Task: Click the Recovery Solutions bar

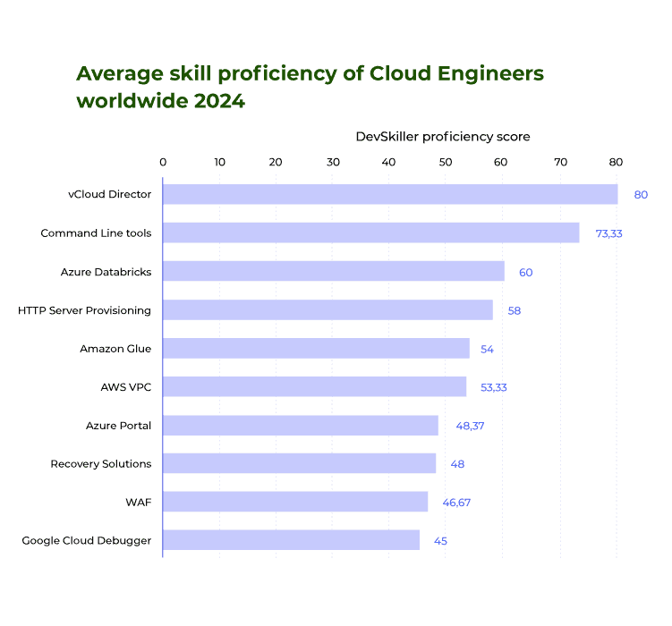Action: point(300,463)
